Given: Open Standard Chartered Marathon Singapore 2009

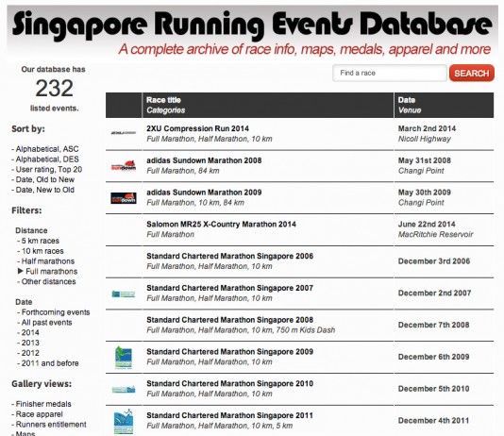Looking at the screenshot, I should [x=230, y=352].
